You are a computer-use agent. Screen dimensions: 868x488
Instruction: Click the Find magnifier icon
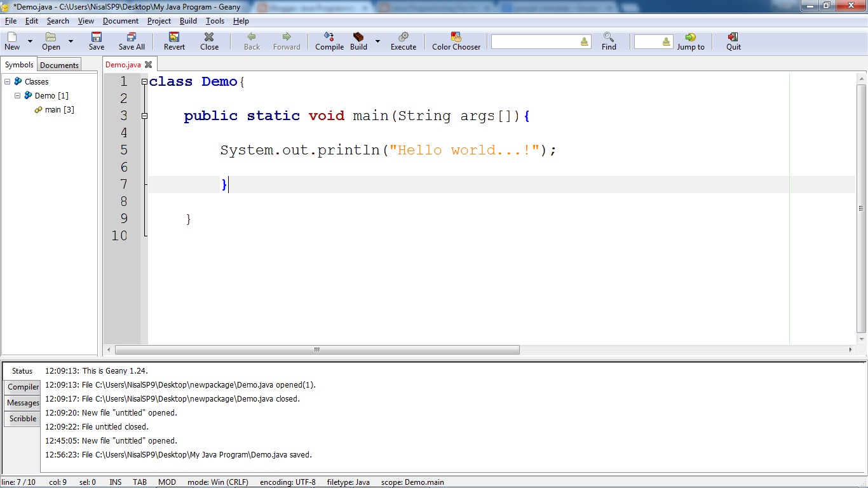[x=609, y=37]
